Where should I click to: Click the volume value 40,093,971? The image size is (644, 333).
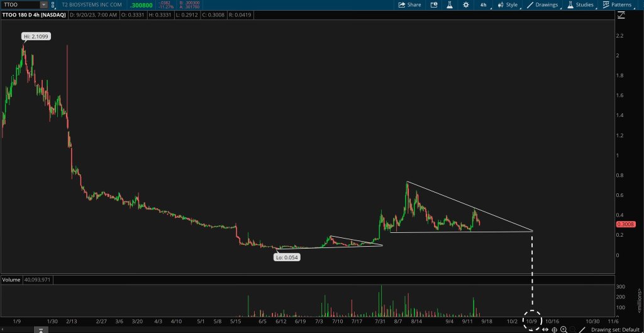[37, 279]
